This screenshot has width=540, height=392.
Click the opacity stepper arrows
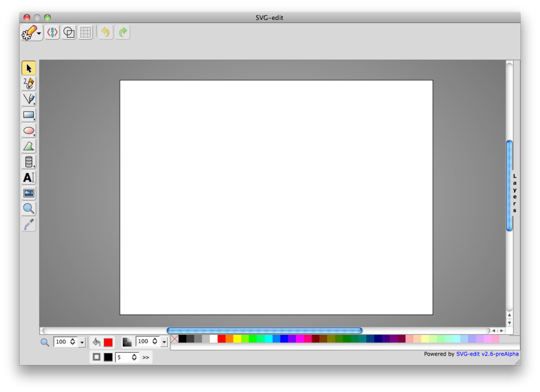click(155, 341)
